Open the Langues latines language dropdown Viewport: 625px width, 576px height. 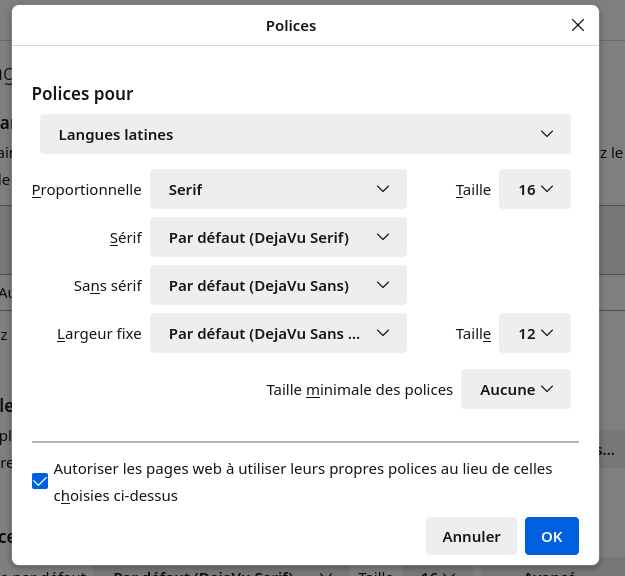click(305, 134)
